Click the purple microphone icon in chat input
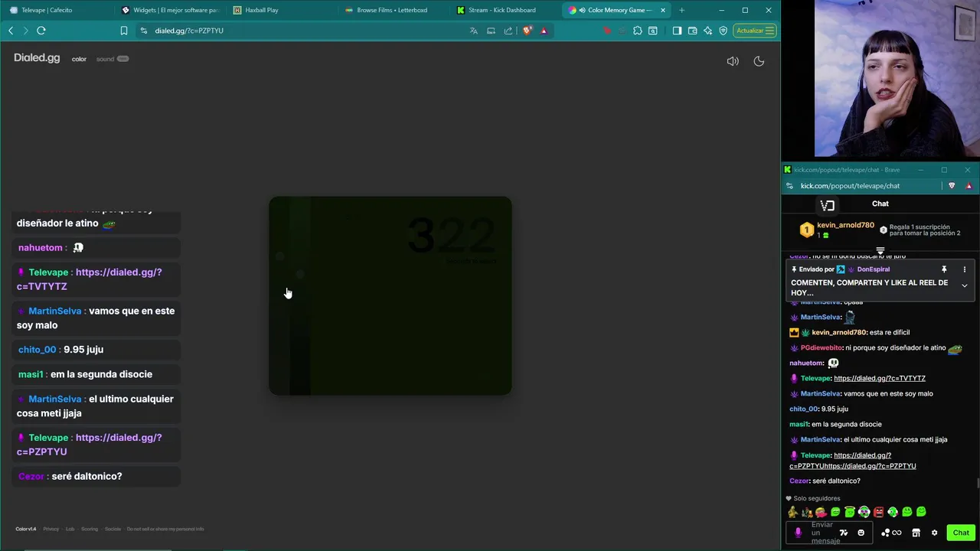980x551 pixels. click(x=798, y=533)
